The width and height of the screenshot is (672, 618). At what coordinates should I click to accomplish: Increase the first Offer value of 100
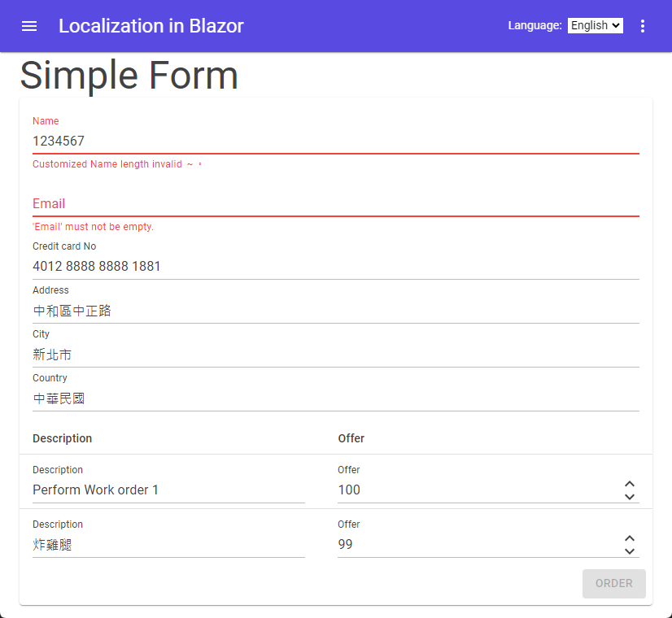pyautogui.click(x=629, y=485)
